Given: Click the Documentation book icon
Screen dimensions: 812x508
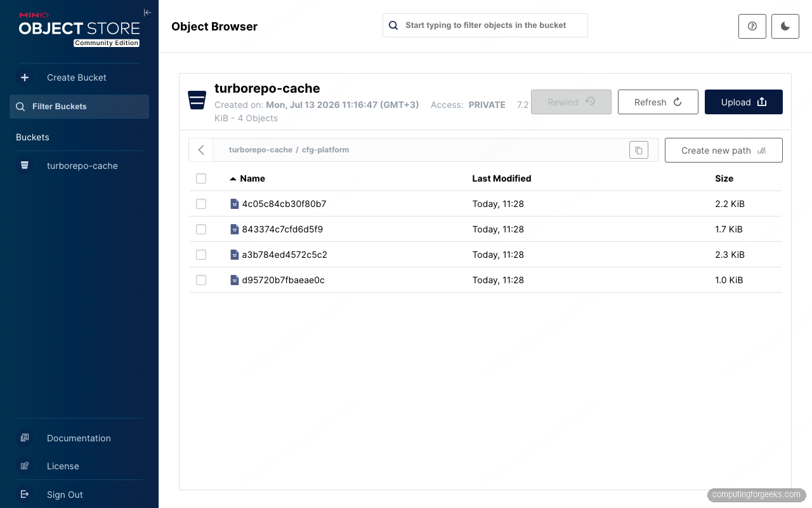Looking at the screenshot, I should [x=25, y=438].
